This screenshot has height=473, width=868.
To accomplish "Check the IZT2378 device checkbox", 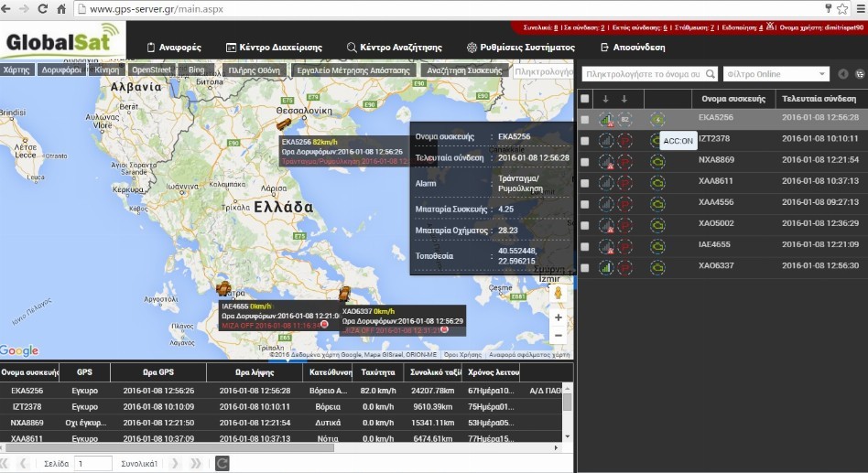I will click(584, 141).
